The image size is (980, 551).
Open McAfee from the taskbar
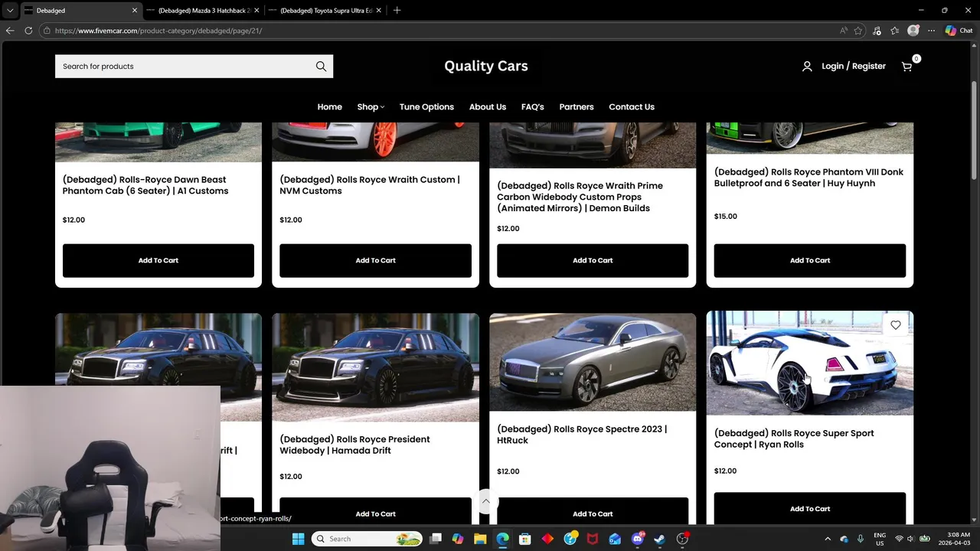point(593,539)
